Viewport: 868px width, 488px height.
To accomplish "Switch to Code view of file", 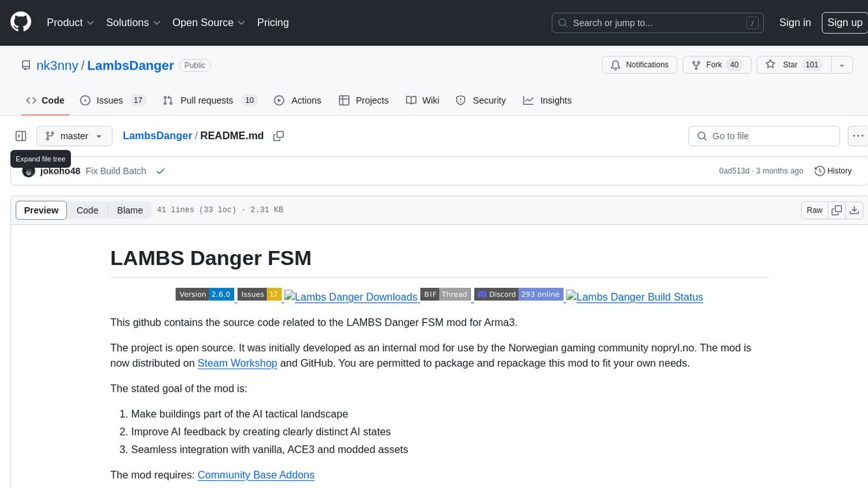I will 87,210.
